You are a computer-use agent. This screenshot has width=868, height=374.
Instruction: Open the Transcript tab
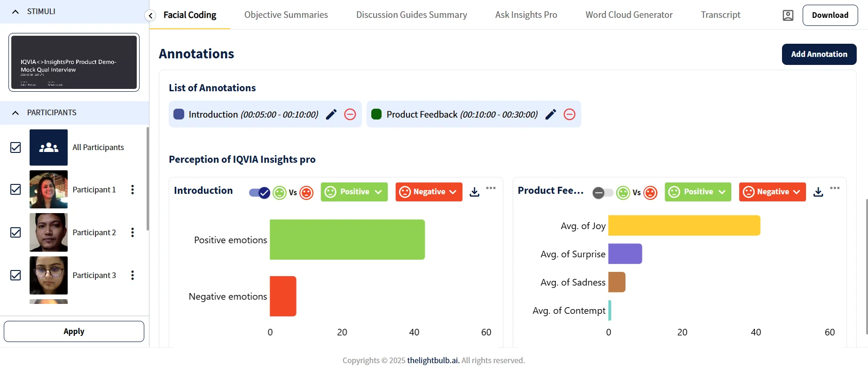720,15
